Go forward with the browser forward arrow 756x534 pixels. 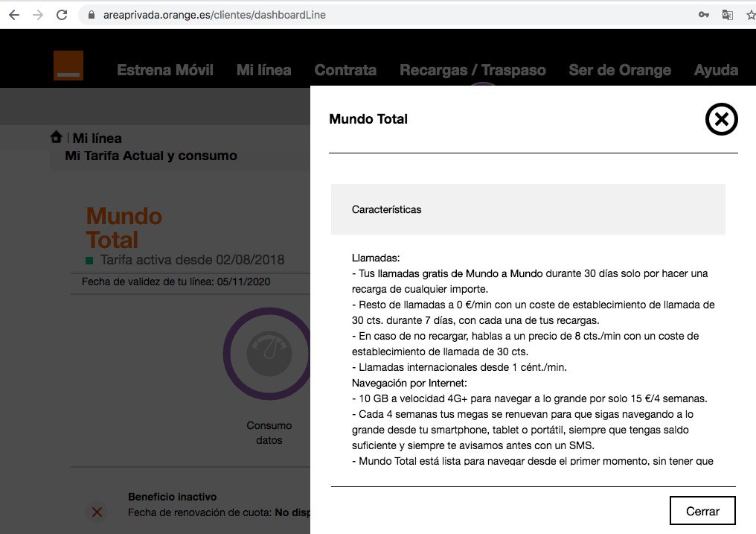[38, 15]
